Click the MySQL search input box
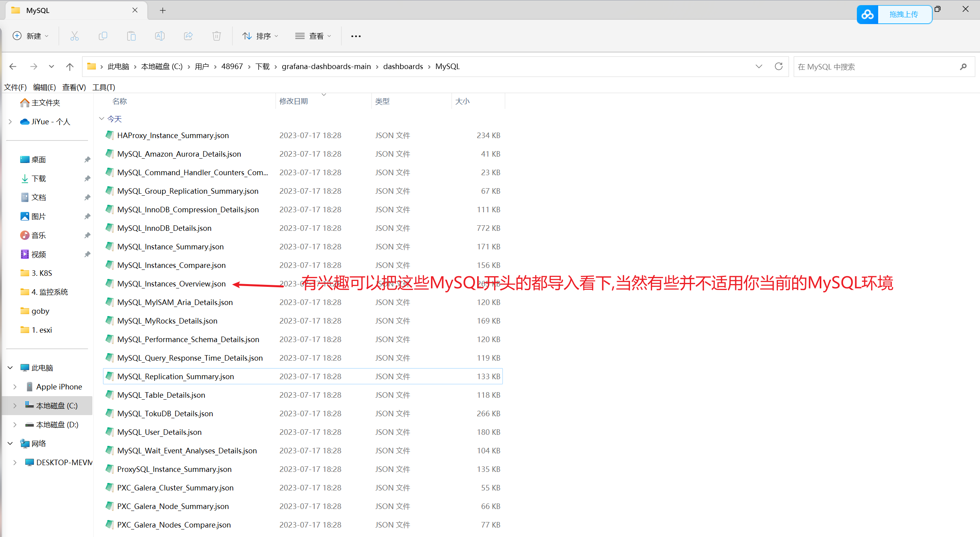The width and height of the screenshot is (980, 537). (876, 67)
